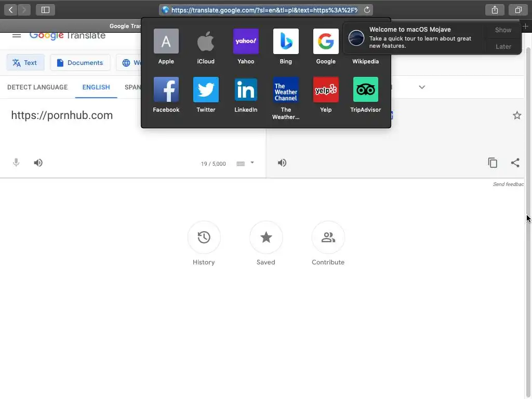Go back using Safari back arrow
532x399 pixels.
pyautogui.click(x=10, y=10)
